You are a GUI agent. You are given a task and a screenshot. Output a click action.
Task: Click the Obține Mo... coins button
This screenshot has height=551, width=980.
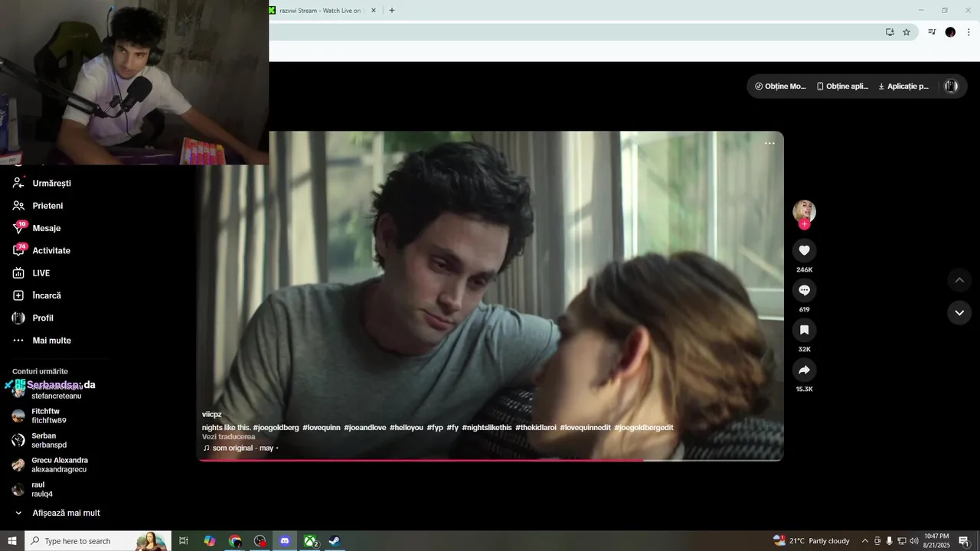coord(780,86)
